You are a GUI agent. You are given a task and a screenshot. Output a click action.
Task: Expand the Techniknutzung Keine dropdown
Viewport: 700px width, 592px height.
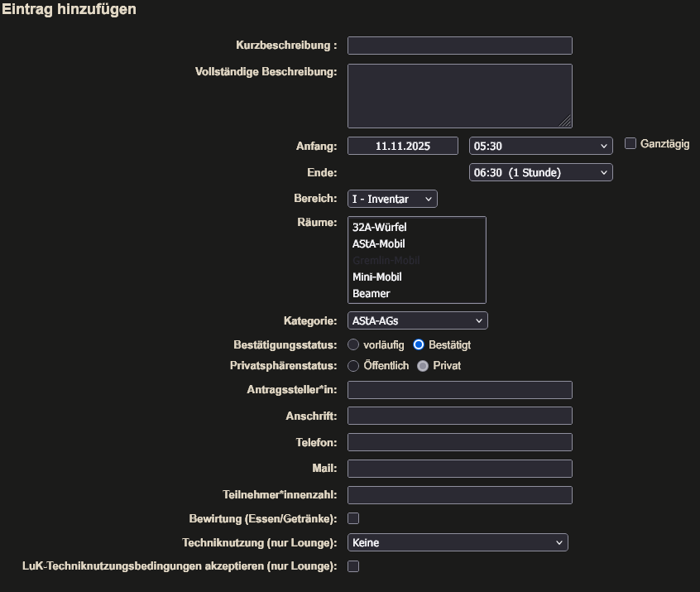click(x=458, y=543)
